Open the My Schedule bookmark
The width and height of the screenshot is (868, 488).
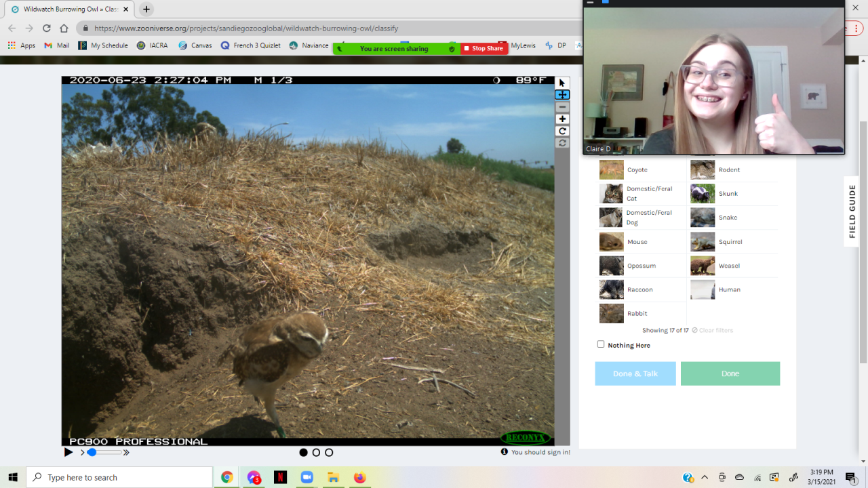tap(103, 45)
